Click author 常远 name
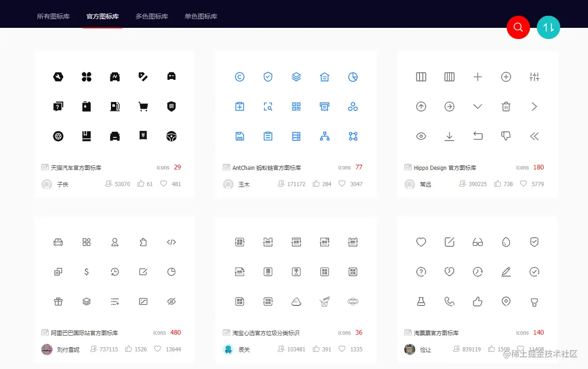 [426, 184]
